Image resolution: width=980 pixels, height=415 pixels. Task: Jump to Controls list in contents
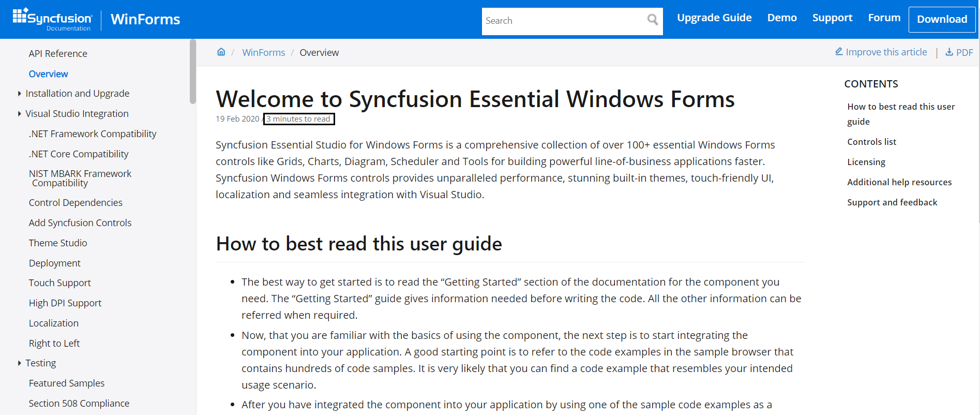tap(871, 142)
